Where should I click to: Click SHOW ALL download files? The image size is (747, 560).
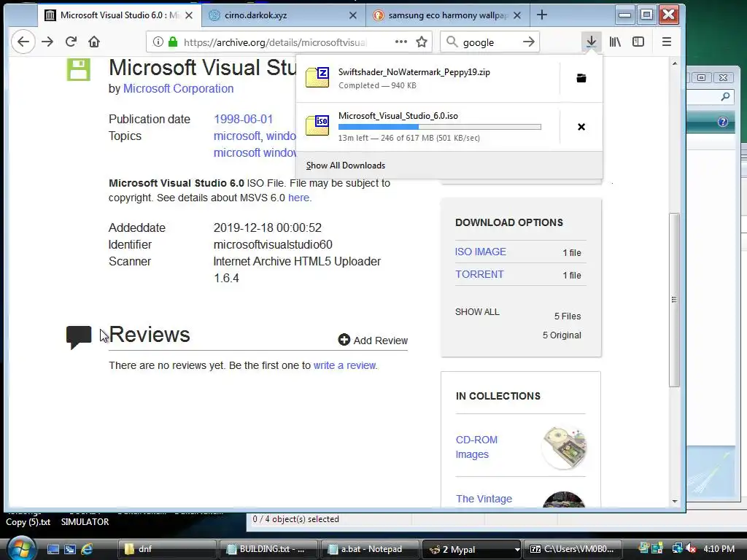point(477,312)
